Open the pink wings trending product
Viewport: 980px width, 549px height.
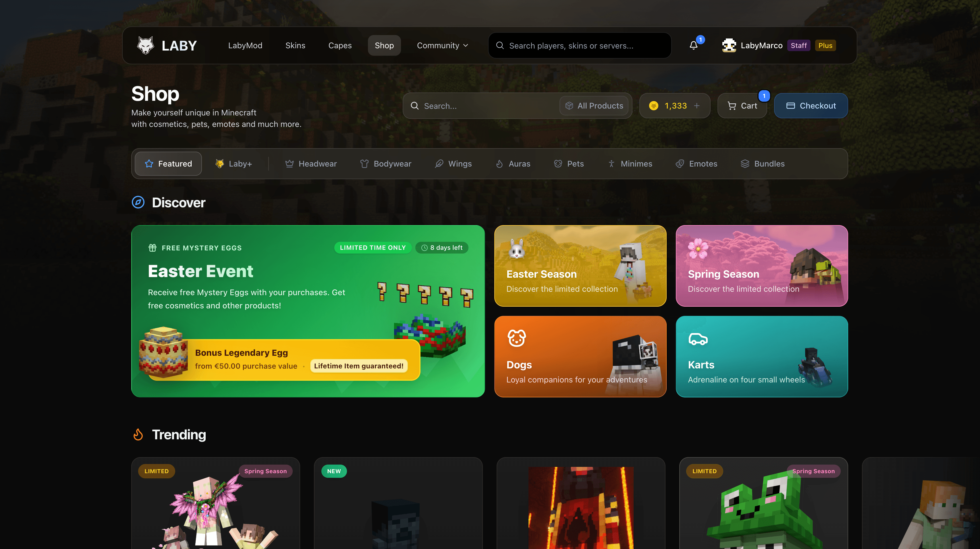click(x=215, y=503)
